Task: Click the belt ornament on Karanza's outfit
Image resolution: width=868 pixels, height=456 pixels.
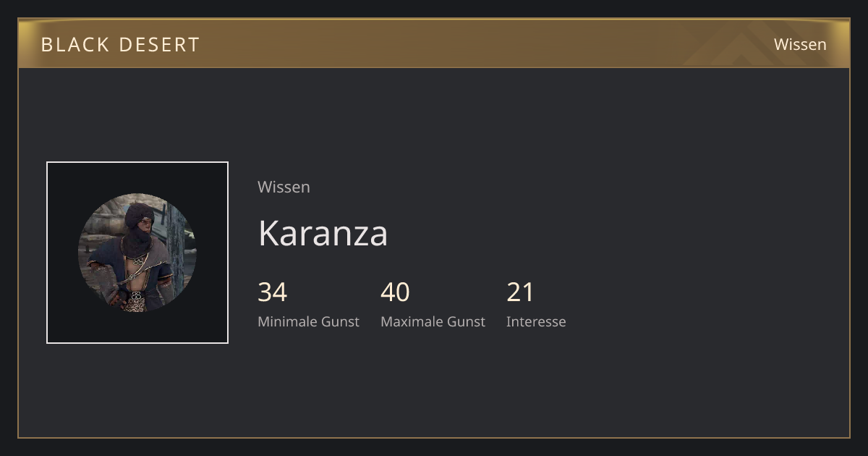Action: 136,297
